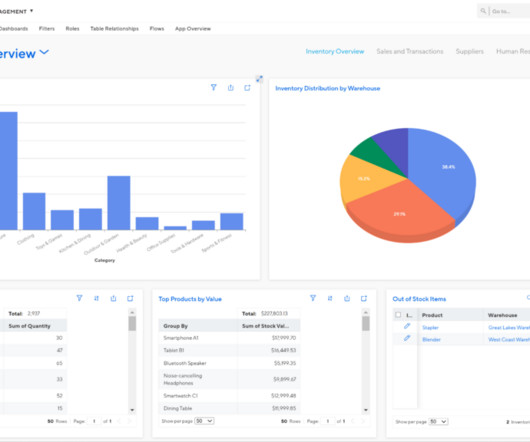
Task: Click scroll-down arrow in Top Products by Value table
Action: click(x=366, y=410)
